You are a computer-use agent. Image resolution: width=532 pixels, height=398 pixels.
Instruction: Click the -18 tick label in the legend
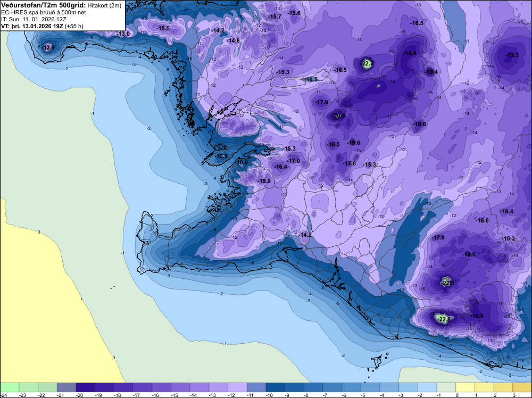118,395
